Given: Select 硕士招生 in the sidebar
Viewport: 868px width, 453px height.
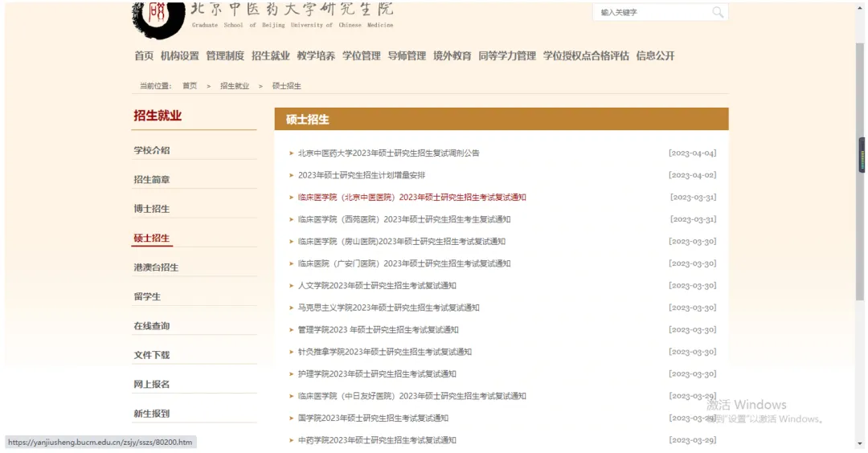Looking at the screenshot, I should point(152,239).
